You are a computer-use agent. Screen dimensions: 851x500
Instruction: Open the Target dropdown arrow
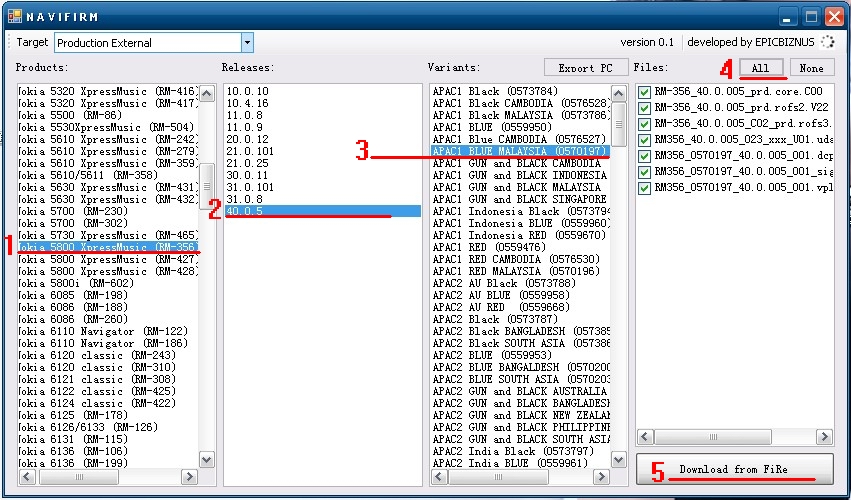(247, 42)
